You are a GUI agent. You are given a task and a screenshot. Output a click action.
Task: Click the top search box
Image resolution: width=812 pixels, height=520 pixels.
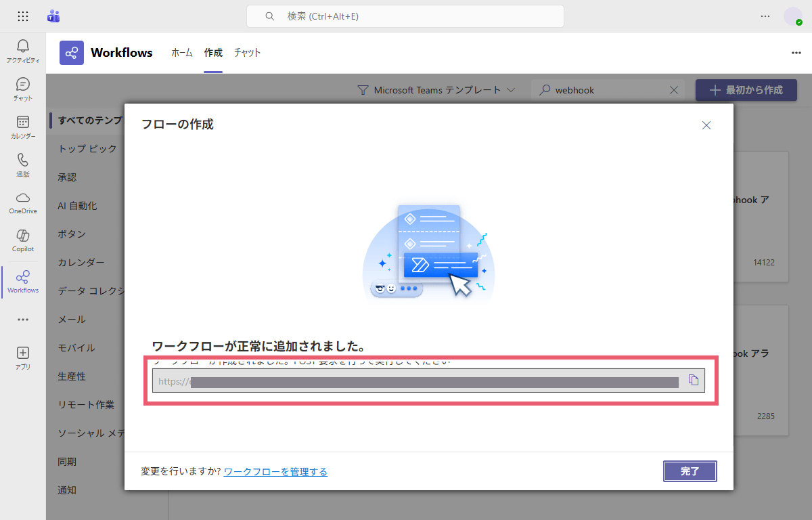pyautogui.click(x=405, y=16)
